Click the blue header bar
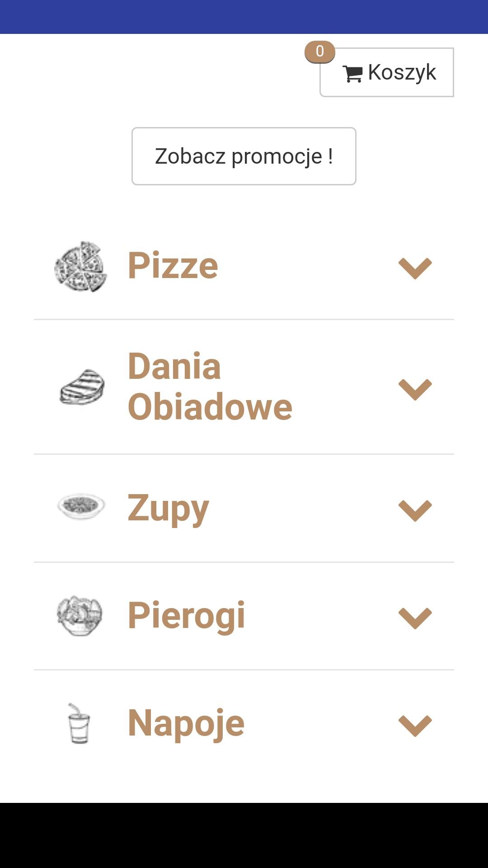Image resolution: width=488 pixels, height=868 pixels. pyautogui.click(x=244, y=17)
